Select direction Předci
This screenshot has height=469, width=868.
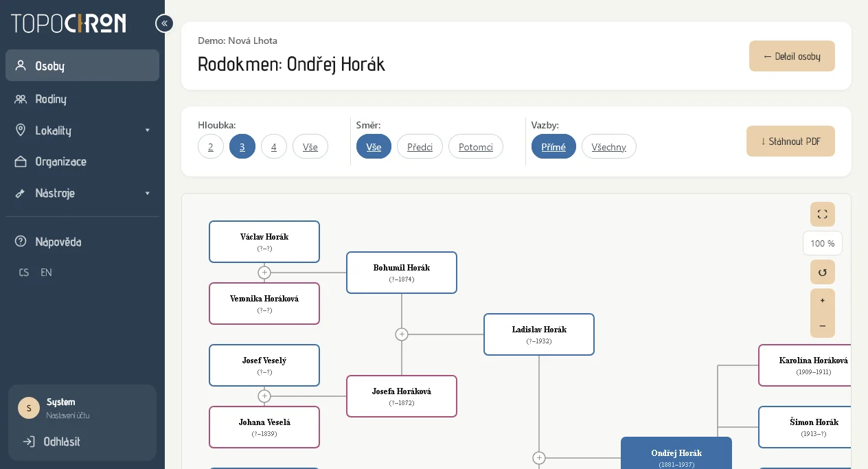tap(420, 146)
